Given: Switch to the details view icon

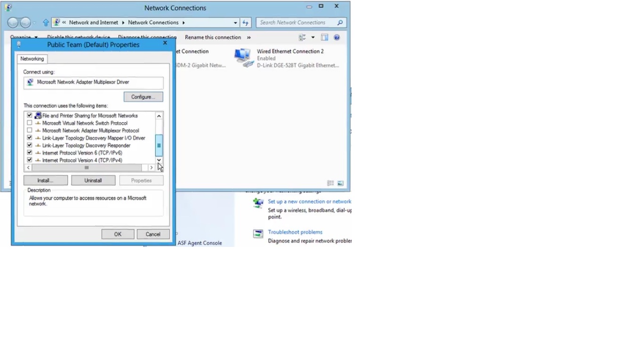Looking at the screenshot, I should (330, 183).
